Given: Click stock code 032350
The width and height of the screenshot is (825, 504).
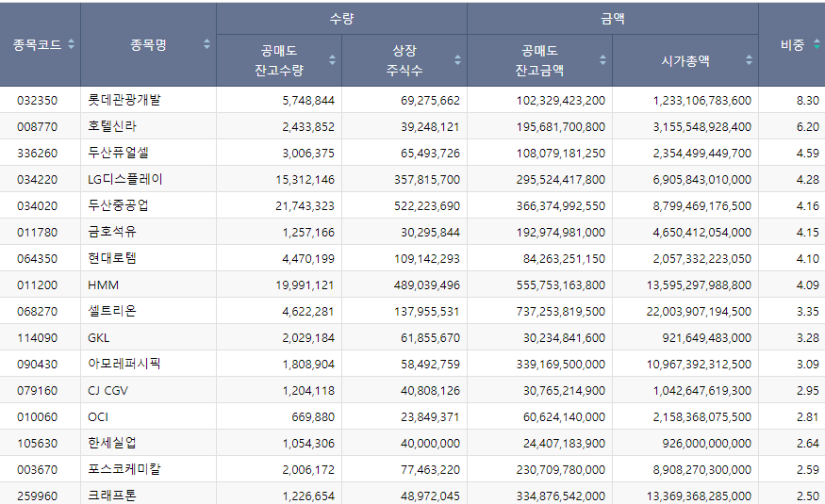Looking at the screenshot, I should pos(38,101).
